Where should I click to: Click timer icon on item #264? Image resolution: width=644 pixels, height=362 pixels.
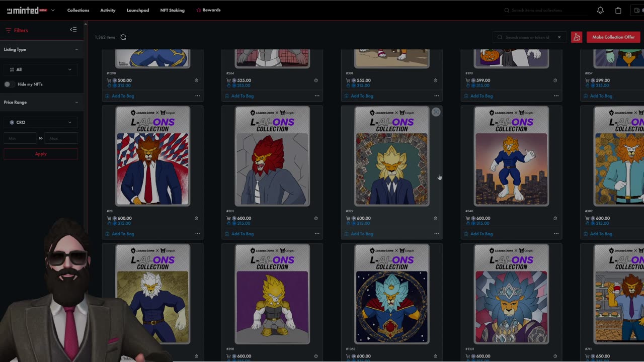316,80
